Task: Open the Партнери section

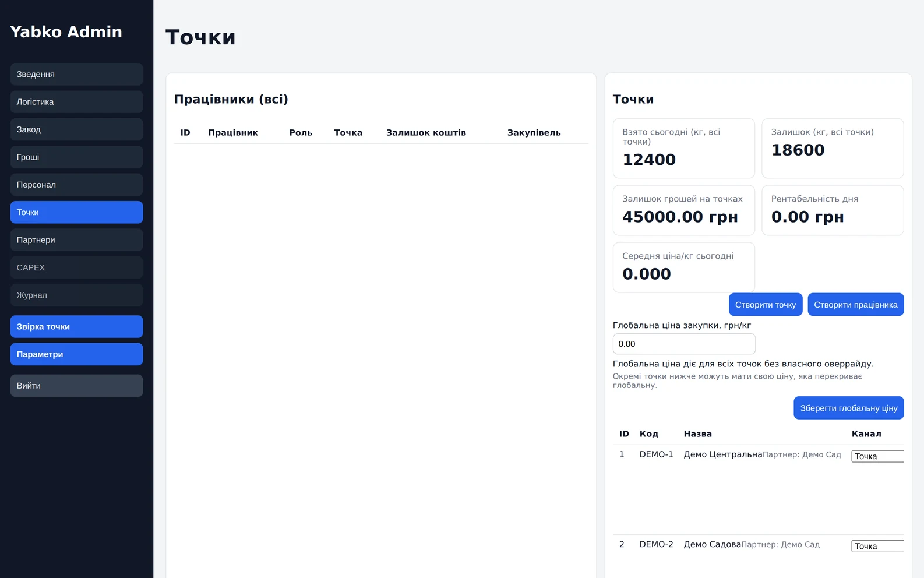Action: coord(76,240)
